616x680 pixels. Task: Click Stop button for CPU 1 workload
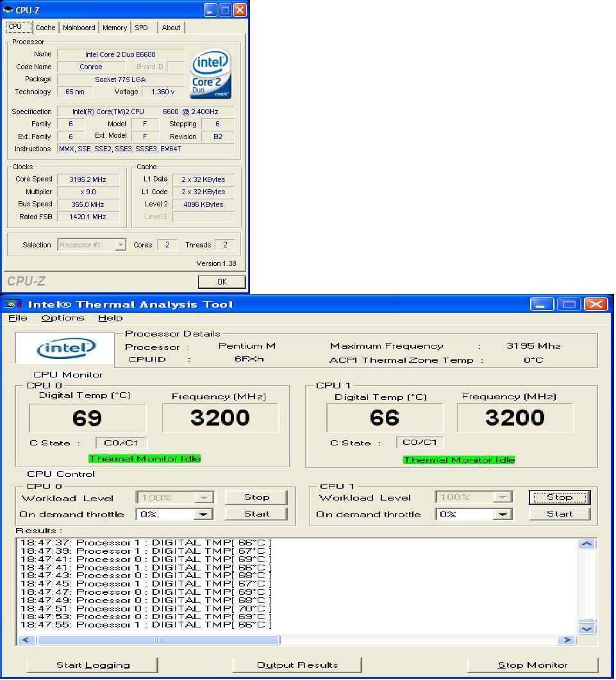click(x=560, y=497)
